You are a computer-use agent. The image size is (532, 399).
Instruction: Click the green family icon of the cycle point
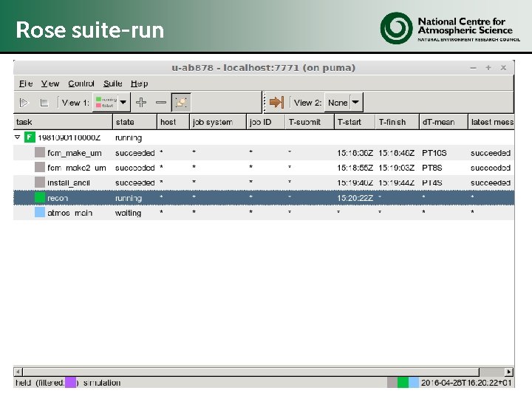[x=30, y=137]
